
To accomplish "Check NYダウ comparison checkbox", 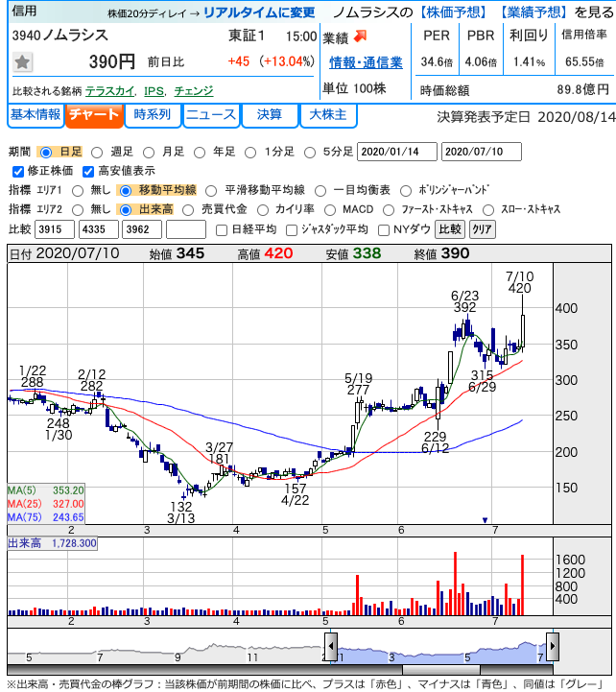I will (384, 230).
